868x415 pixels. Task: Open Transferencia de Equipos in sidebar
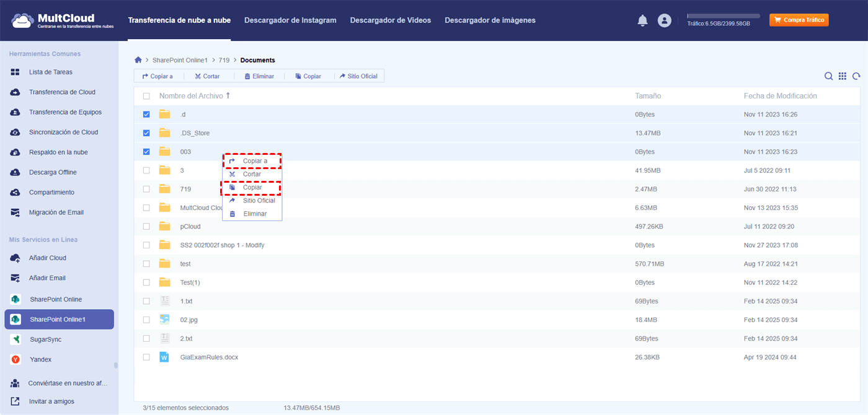(x=65, y=112)
